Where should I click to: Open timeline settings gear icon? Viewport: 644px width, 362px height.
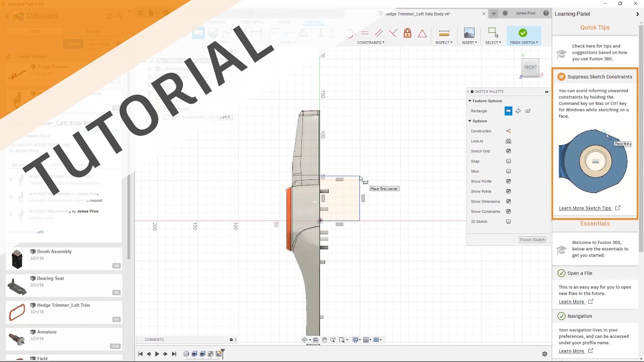(x=544, y=354)
